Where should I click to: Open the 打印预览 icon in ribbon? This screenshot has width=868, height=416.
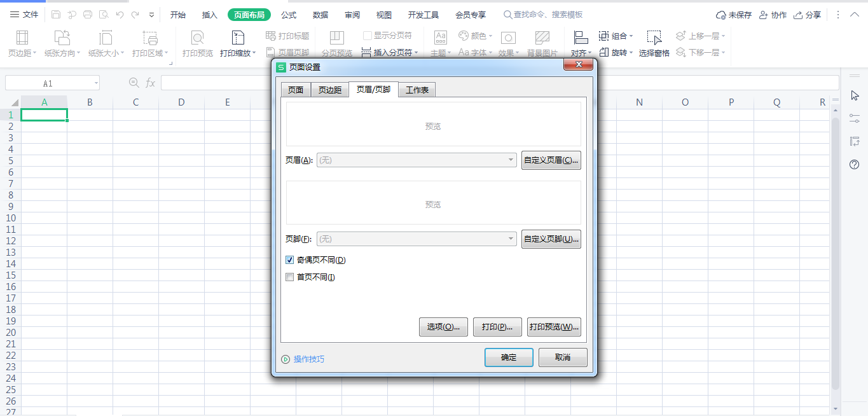pyautogui.click(x=198, y=38)
